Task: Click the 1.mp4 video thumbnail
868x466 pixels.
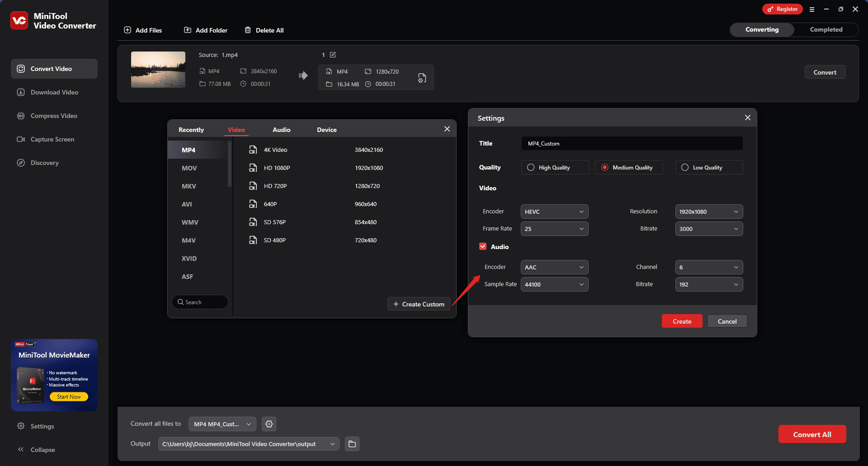Action: tap(158, 70)
